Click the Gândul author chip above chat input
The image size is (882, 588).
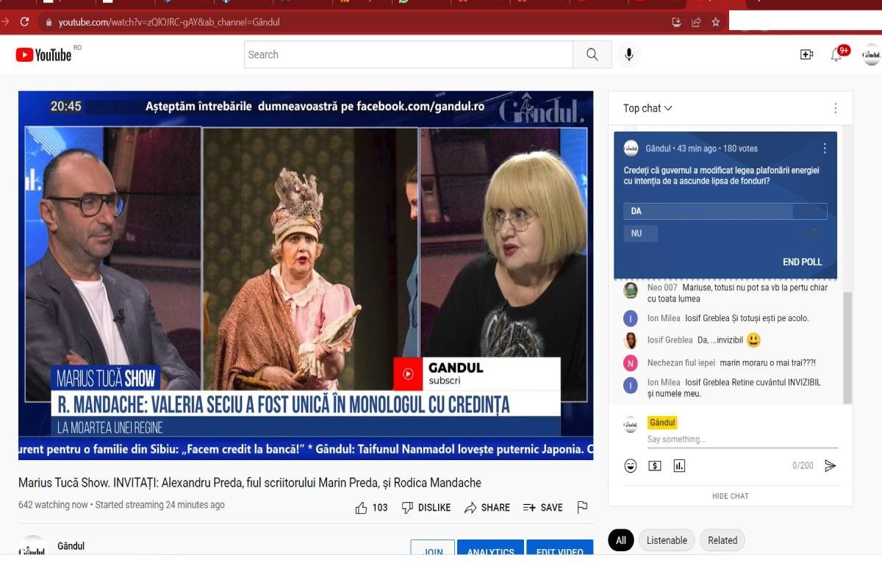pos(661,423)
